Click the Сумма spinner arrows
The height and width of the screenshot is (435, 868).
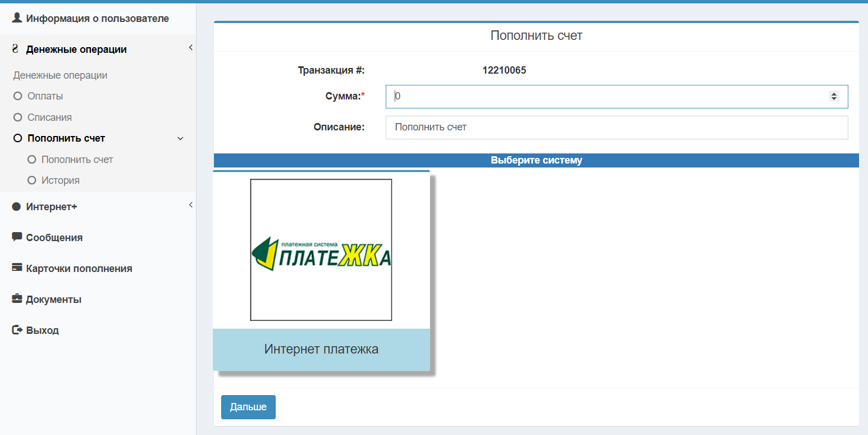point(834,97)
